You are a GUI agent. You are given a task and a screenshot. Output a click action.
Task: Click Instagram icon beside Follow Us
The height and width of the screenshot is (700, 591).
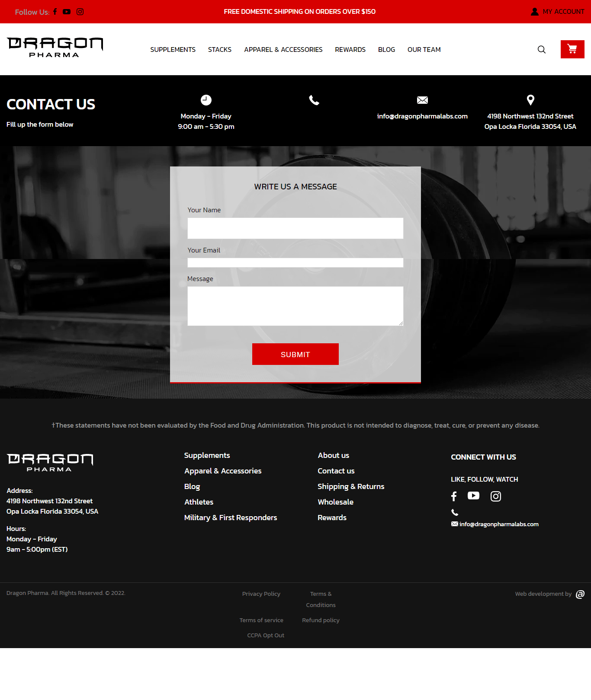click(80, 12)
